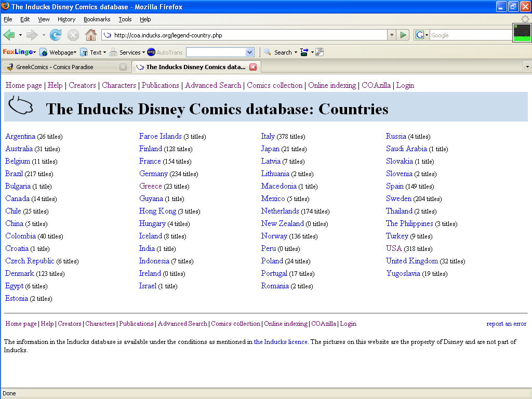This screenshot has height=399, width=532.
Task: Reload the page with the refresh icon
Action: point(55,35)
